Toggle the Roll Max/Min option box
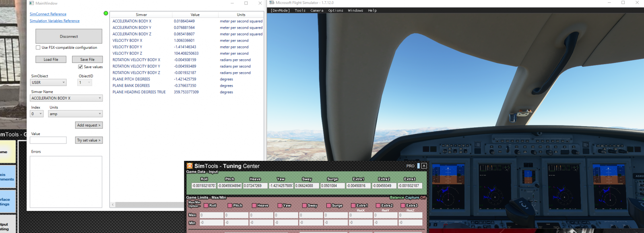This screenshot has width=644, height=233. coord(206,206)
